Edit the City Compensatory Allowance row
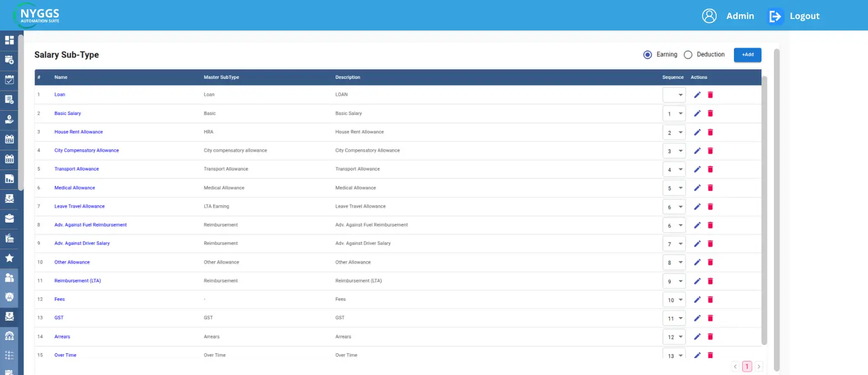 697,151
